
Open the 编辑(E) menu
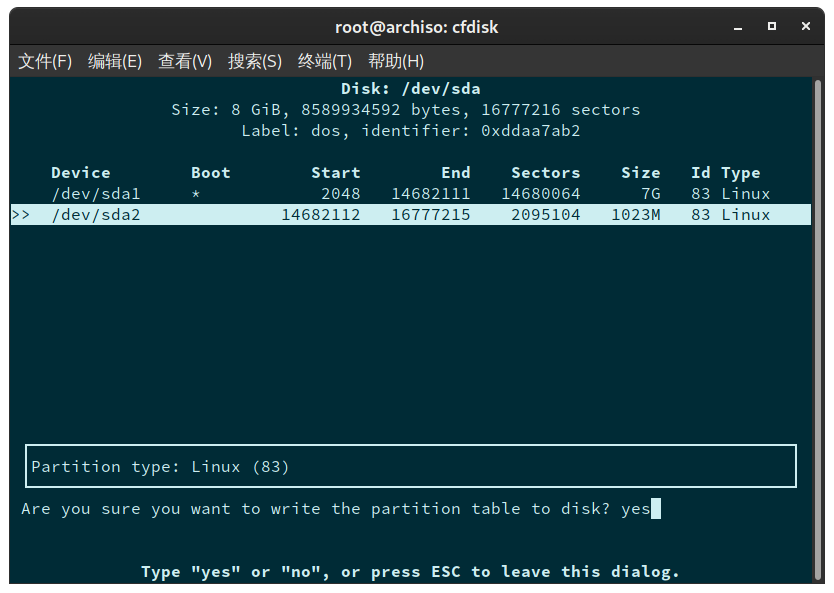click(114, 61)
